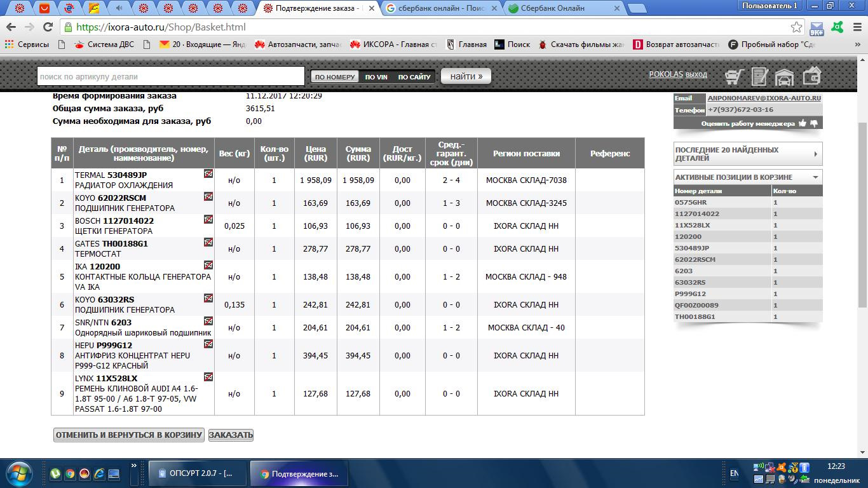Select search mode ПО САЙТУ
868x488 pixels.
click(414, 77)
